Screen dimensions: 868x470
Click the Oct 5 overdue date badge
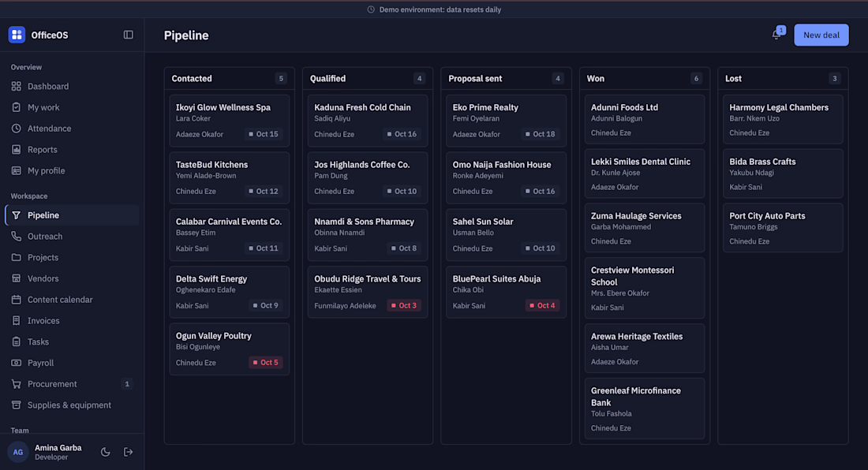tap(266, 362)
